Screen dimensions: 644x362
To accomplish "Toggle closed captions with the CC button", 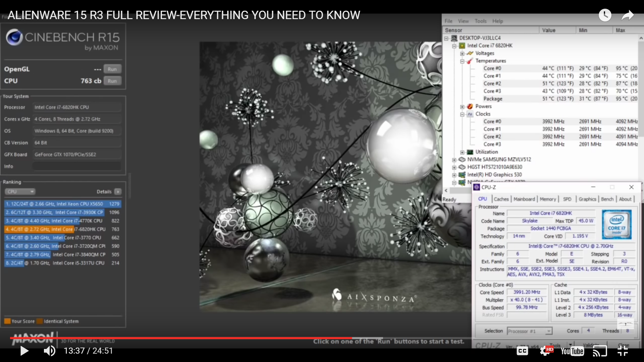I will [x=522, y=351].
